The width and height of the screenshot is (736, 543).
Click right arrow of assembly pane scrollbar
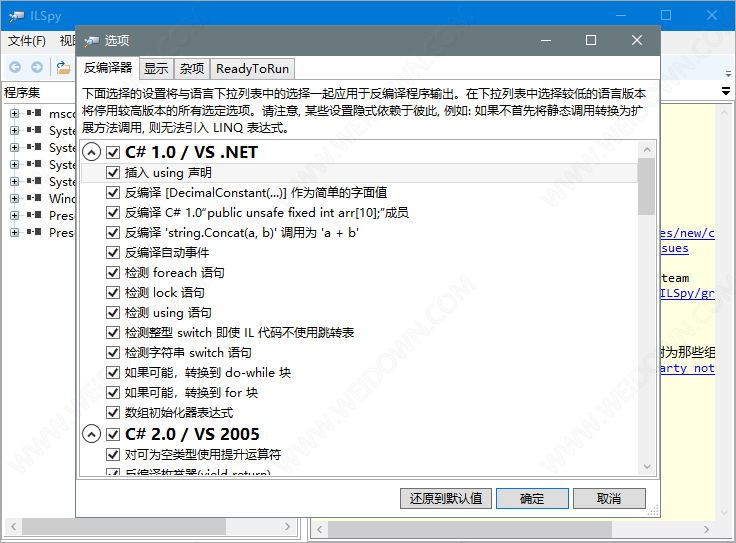(x=287, y=527)
